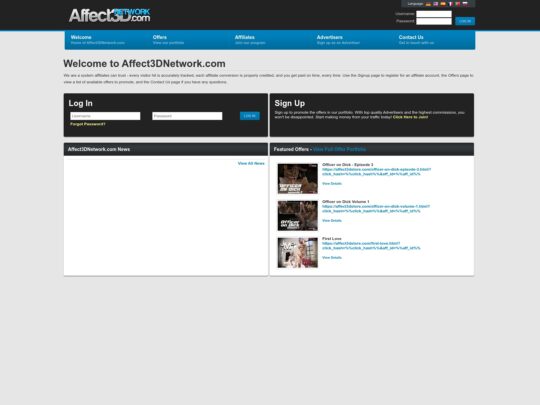Open the Episode 2 offer URL link
Screen dimensions: 540x405
[x=376, y=172]
